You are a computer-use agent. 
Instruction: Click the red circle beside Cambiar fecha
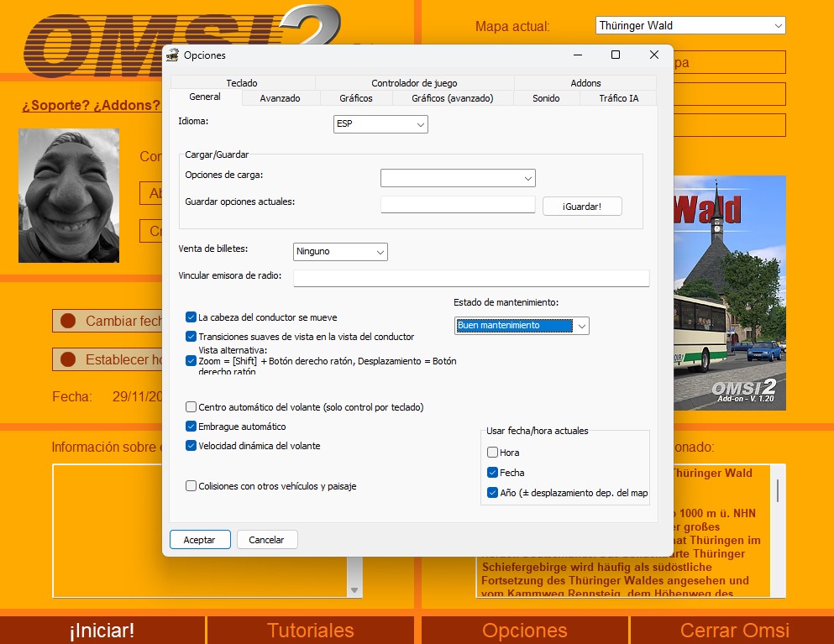[68, 321]
